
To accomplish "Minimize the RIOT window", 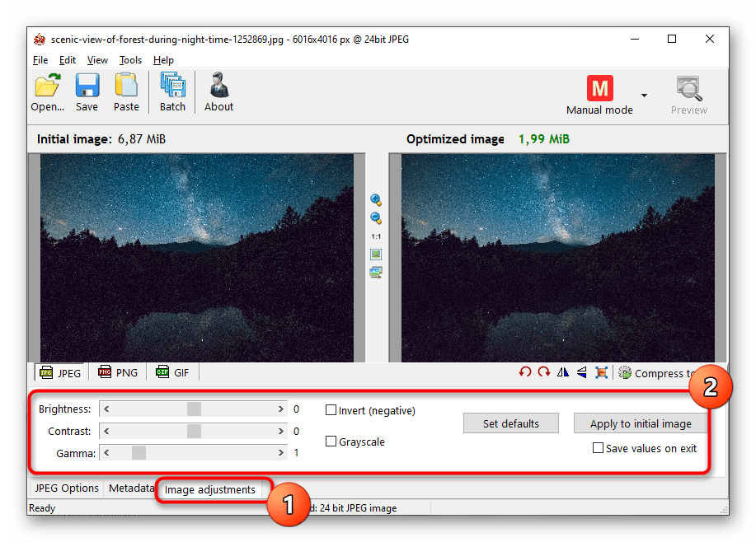I will click(x=635, y=39).
